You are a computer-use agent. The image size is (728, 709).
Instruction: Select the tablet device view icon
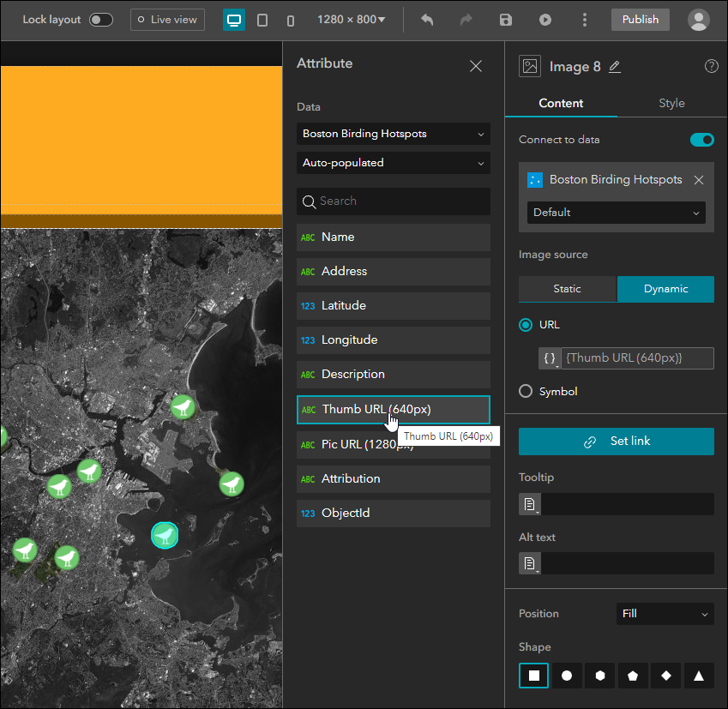(x=262, y=20)
